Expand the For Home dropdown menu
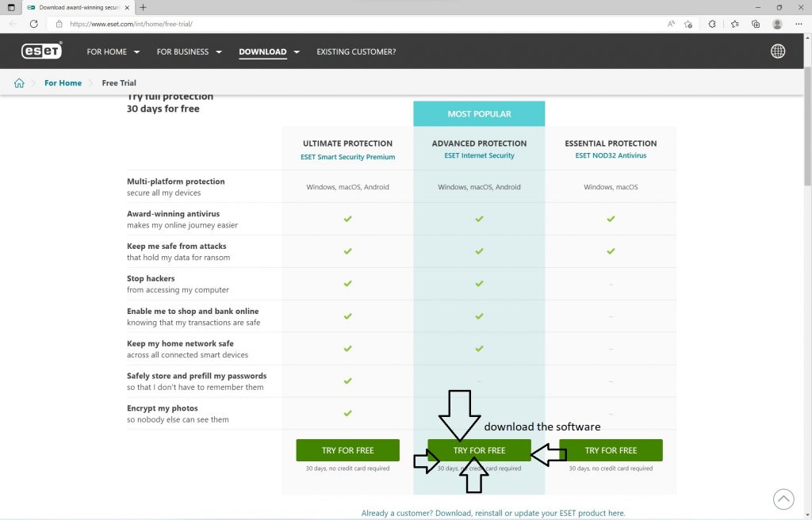The image size is (812, 520). coord(113,52)
